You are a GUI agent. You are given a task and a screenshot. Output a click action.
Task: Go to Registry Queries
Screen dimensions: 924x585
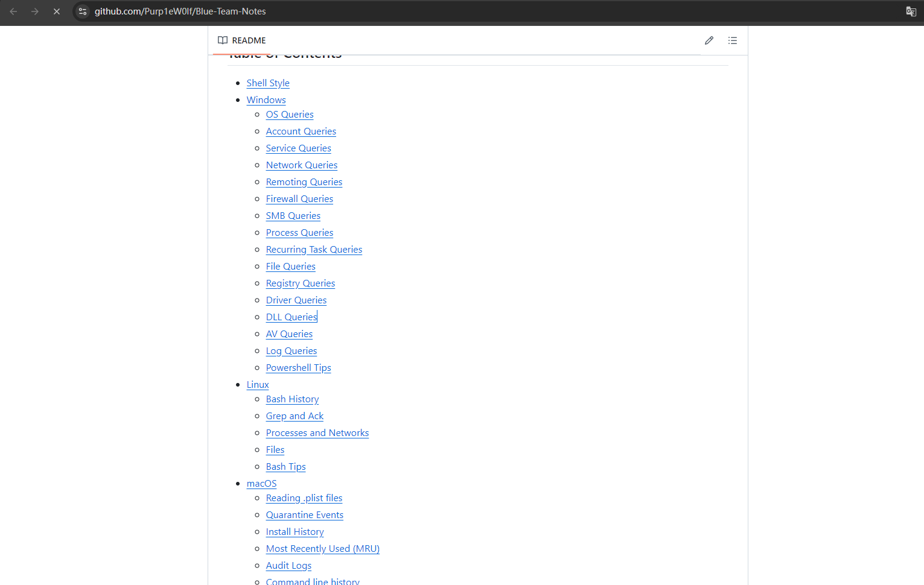(301, 283)
